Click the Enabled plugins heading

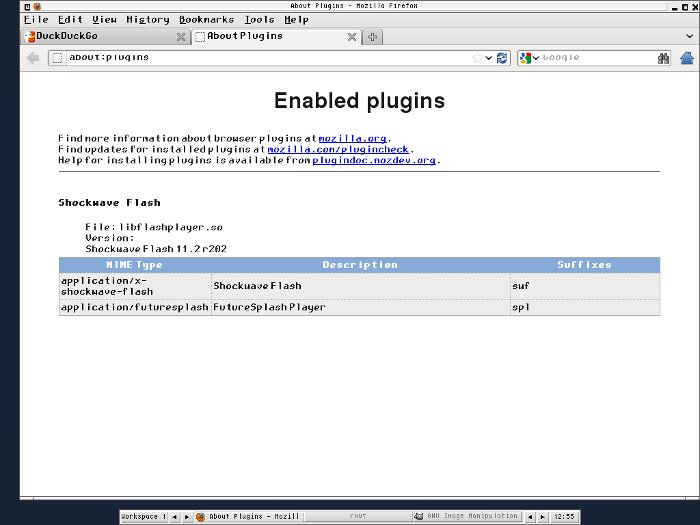(359, 100)
